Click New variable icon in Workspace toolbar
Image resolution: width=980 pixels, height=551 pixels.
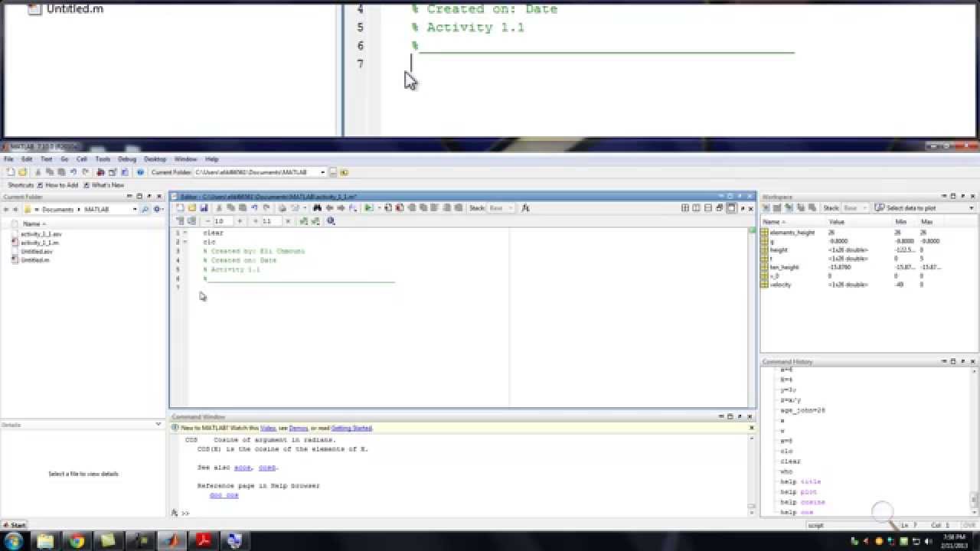click(x=766, y=208)
